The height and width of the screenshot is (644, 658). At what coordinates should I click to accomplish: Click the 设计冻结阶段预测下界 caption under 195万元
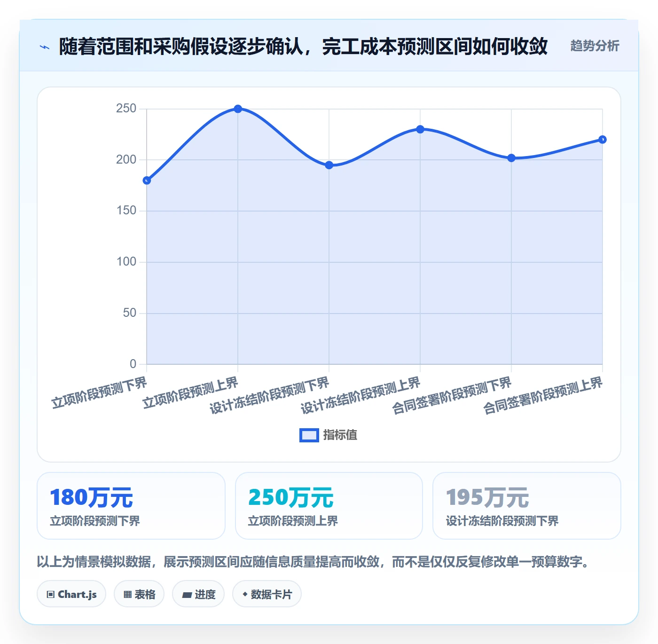(x=502, y=521)
